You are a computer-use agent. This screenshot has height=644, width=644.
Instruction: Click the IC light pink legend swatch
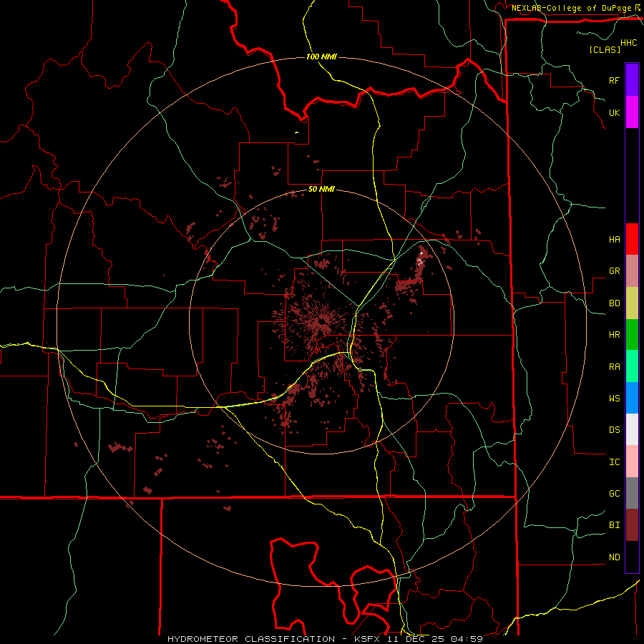tap(632, 462)
